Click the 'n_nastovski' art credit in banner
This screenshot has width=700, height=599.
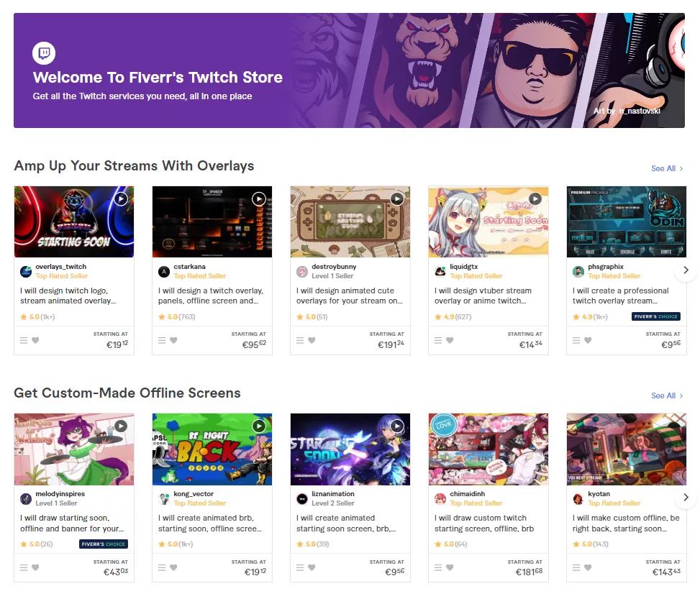click(x=640, y=111)
